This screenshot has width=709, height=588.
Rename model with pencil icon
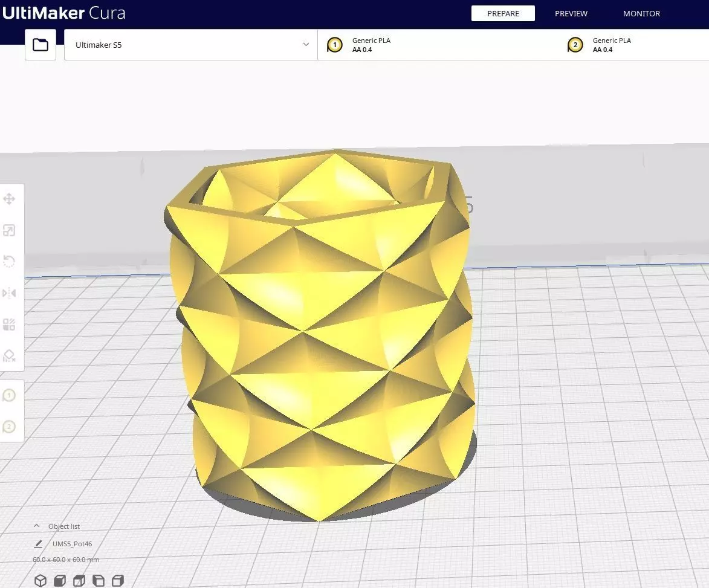coord(39,544)
